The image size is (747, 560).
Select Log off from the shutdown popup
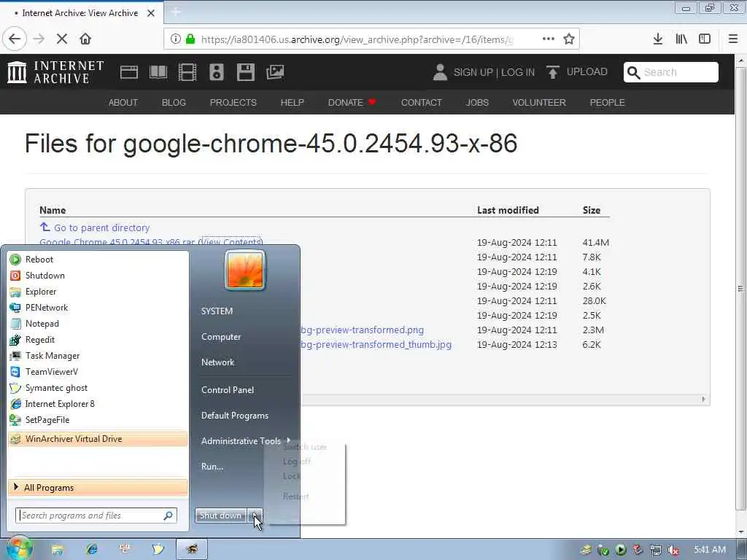click(296, 462)
